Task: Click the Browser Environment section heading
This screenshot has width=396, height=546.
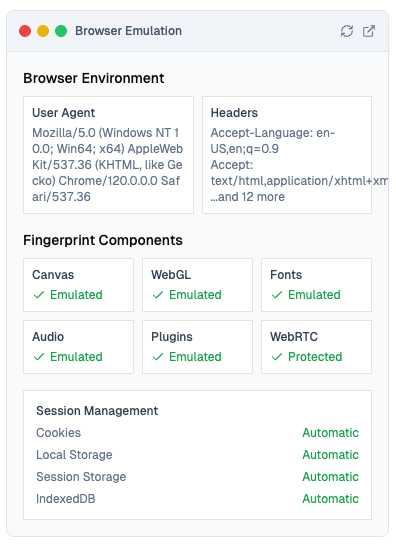Action: (x=94, y=78)
